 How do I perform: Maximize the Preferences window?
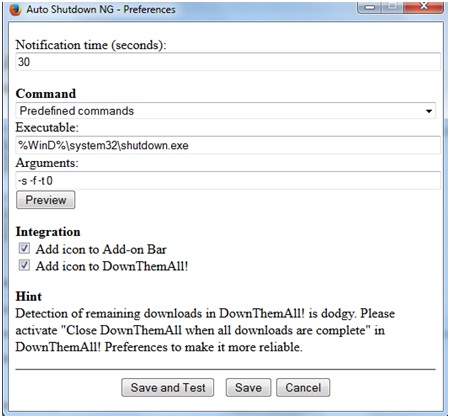point(393,7)
